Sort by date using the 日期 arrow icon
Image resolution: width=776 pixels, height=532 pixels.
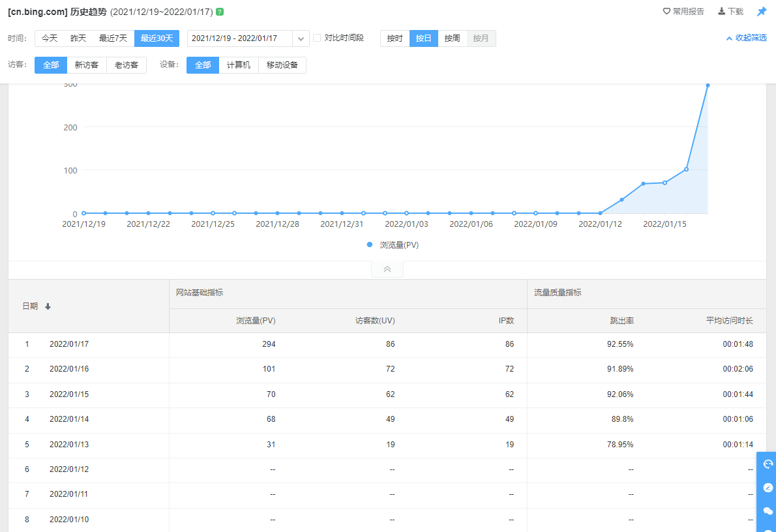click(x=48, y=306)
